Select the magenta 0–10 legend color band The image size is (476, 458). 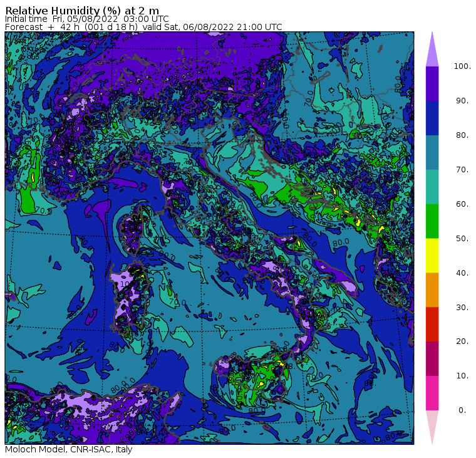(x=432, y=393)
